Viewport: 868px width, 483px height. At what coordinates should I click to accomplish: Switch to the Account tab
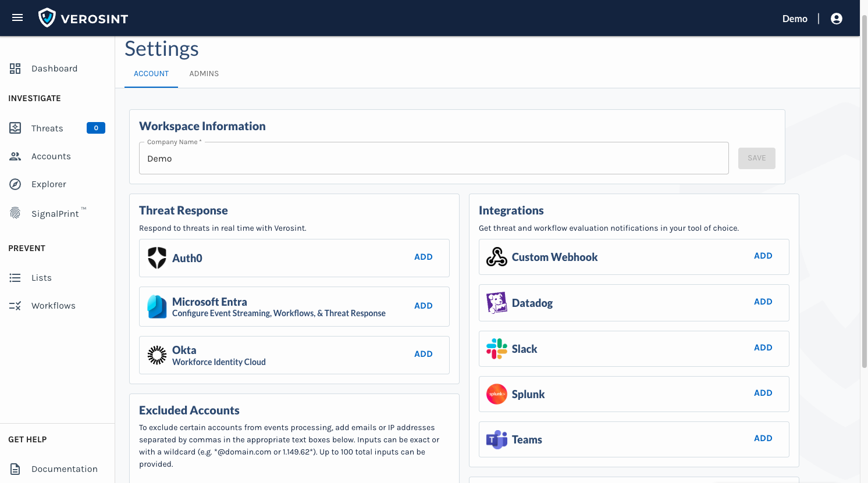coord(151,74)
